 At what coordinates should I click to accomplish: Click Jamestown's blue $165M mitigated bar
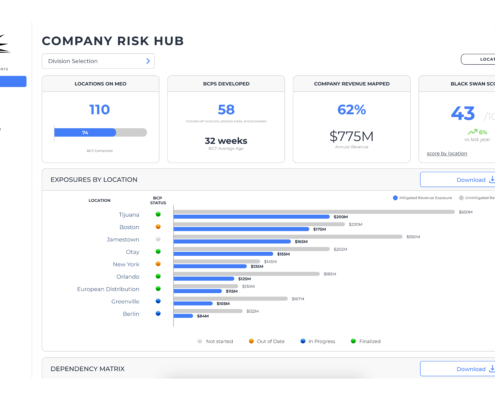point(232,241)
